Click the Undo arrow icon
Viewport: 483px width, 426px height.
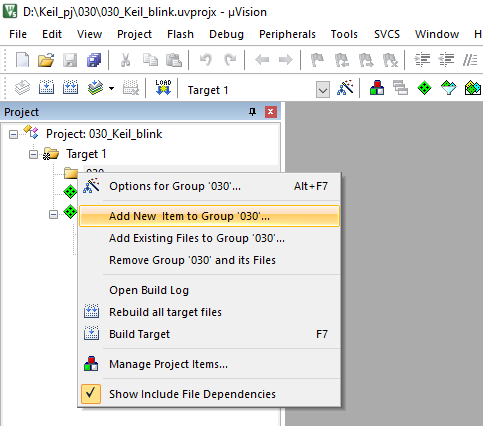click(206, 60)
